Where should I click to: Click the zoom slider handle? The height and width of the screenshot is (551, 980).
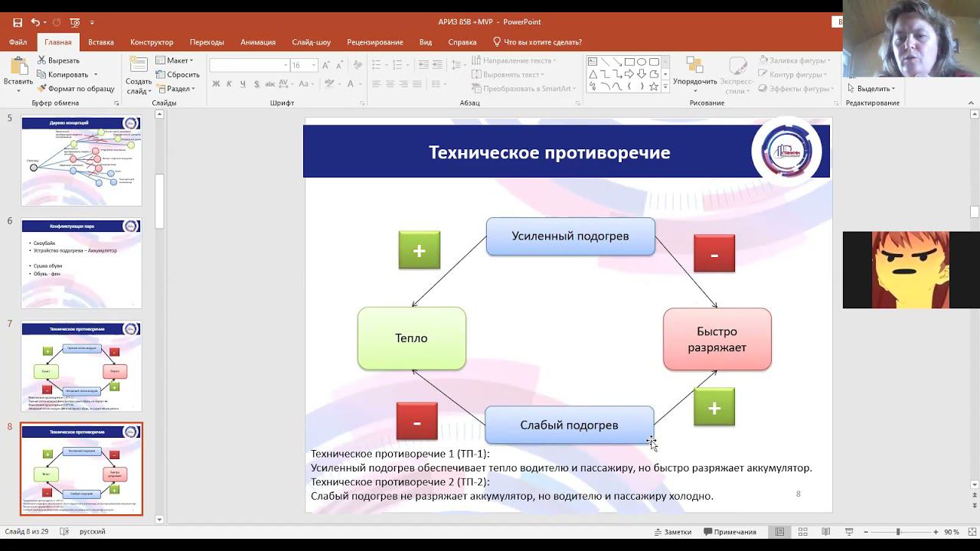pyautogui.click(x=898, y=532)
